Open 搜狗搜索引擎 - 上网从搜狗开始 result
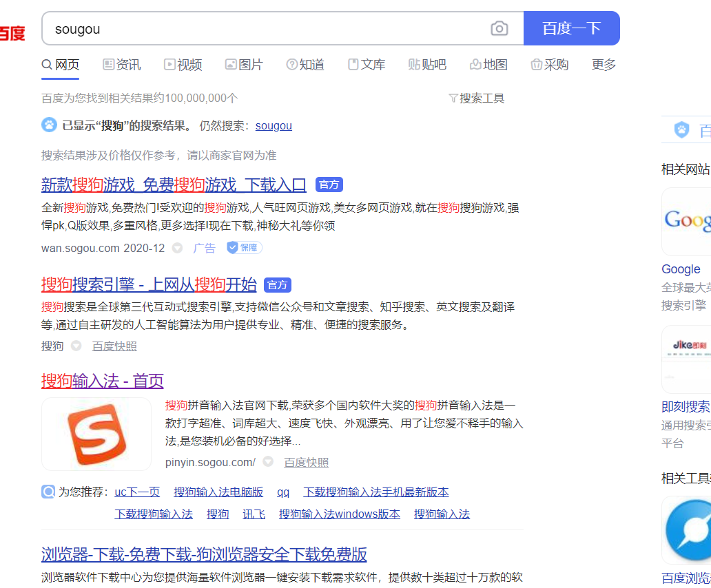Image resolution: width=711 pixels, height=588 pixels. [x=150, y=285]
